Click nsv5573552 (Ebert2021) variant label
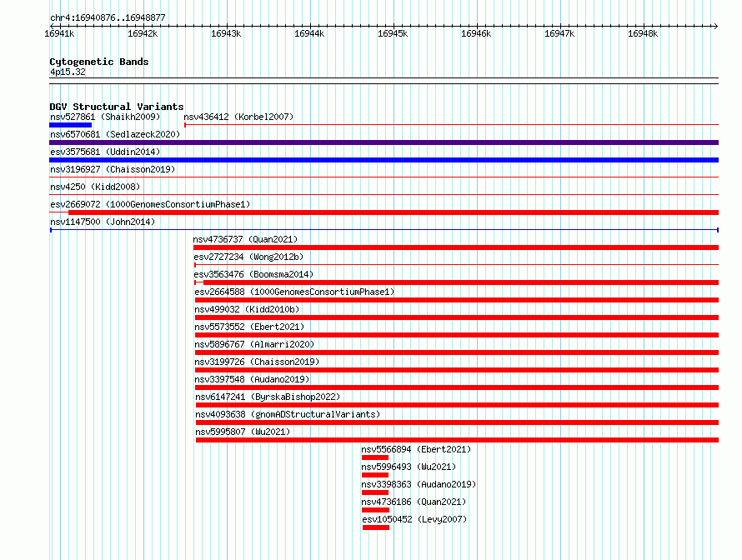The height and width of the screenshot is (560, 742). tap(249, 327)
